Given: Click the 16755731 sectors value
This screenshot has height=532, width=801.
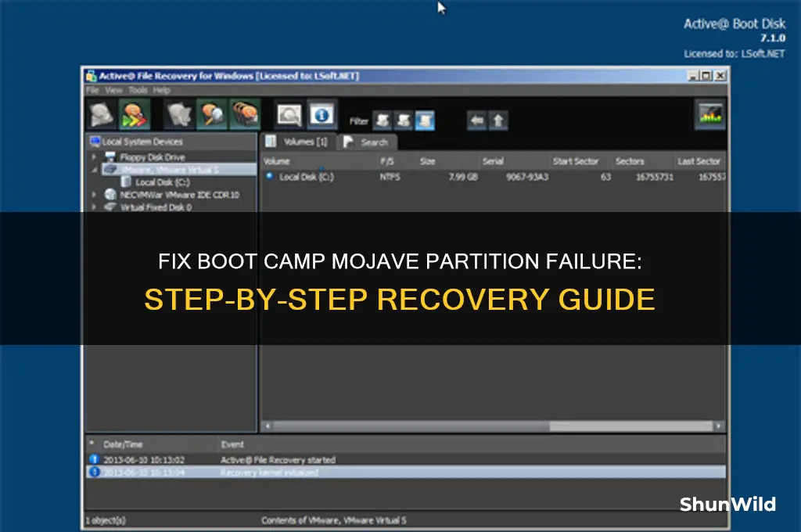Looking at the screenshot, I should click(x=655, y=177).
